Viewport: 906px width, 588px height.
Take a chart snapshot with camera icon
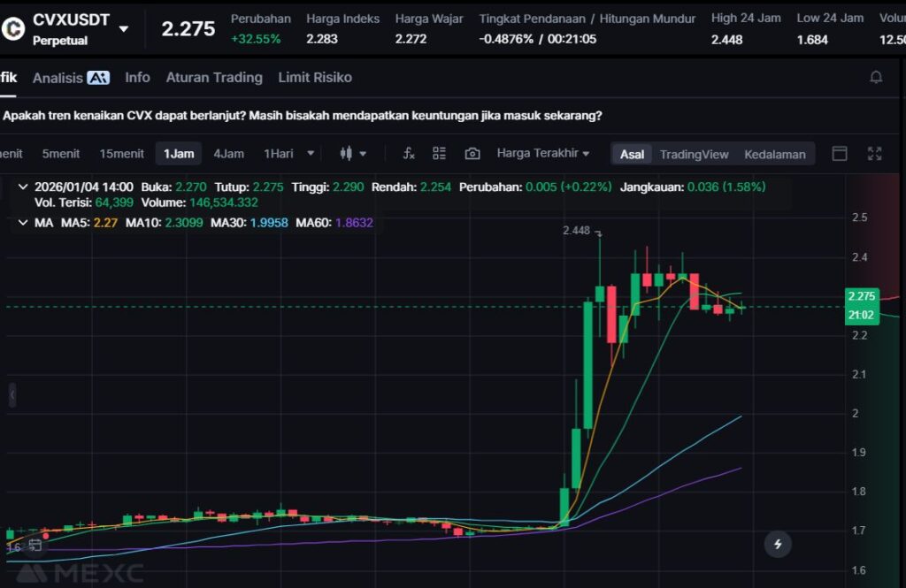pyautogui.click(x=472, y=154)
